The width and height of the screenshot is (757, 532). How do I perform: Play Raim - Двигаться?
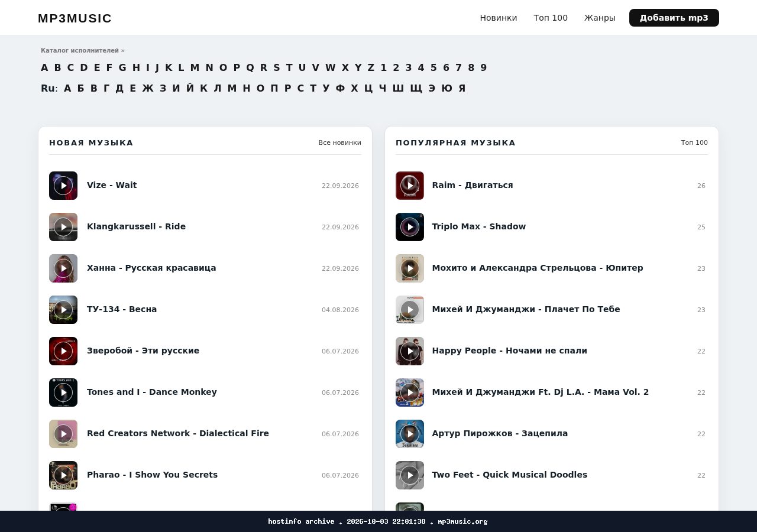pyautogui.click(x=410, y=186)
